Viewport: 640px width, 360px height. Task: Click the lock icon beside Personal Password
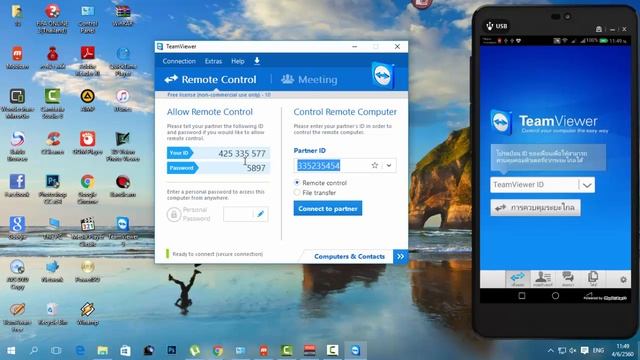pyautogui.click(x=174, y=214)
